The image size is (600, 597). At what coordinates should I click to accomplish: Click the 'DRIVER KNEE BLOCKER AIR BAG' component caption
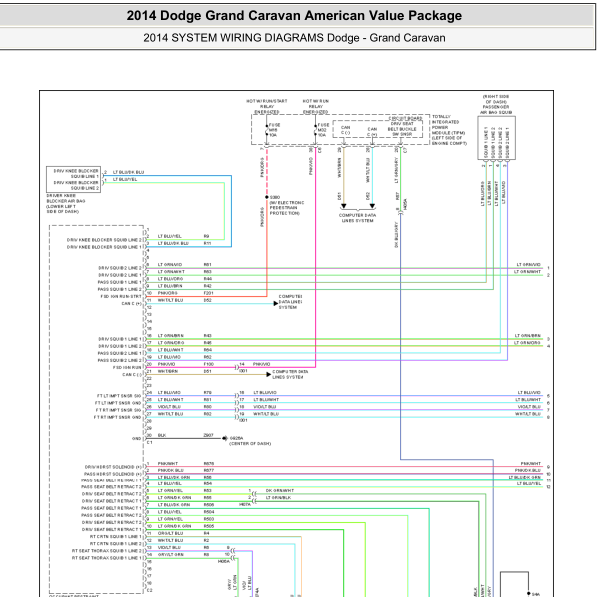coord(65,204)
